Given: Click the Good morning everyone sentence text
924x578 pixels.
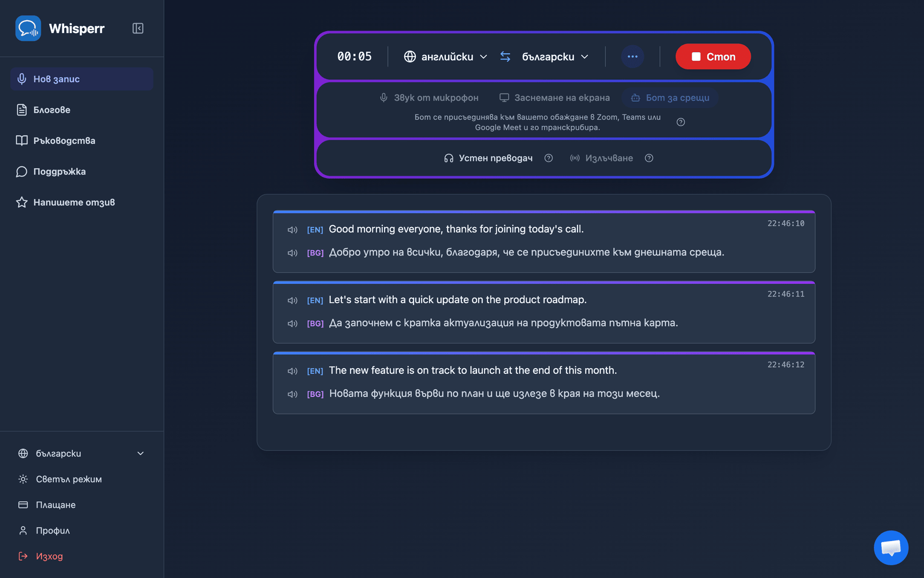Looking at the screenshot, I should 456,229.
